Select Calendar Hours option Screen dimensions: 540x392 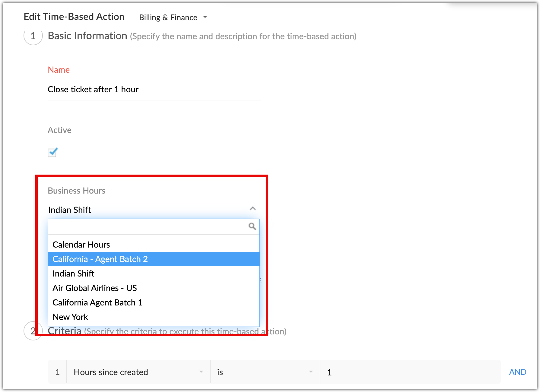click(81, 245)
